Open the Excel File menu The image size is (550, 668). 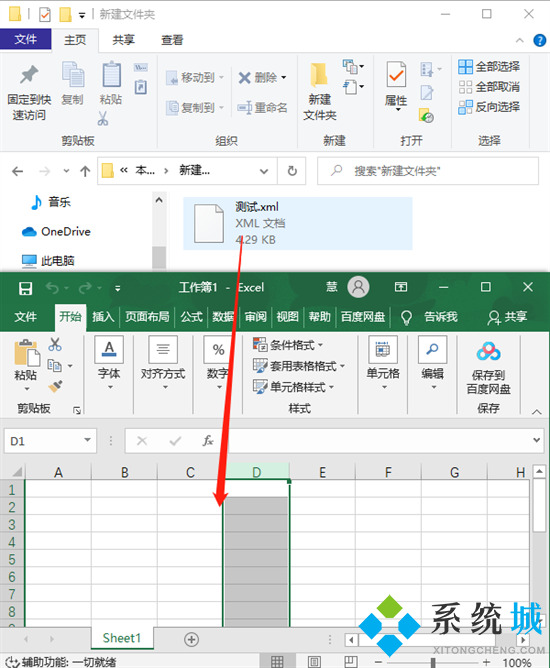click(x=26, y=317)
